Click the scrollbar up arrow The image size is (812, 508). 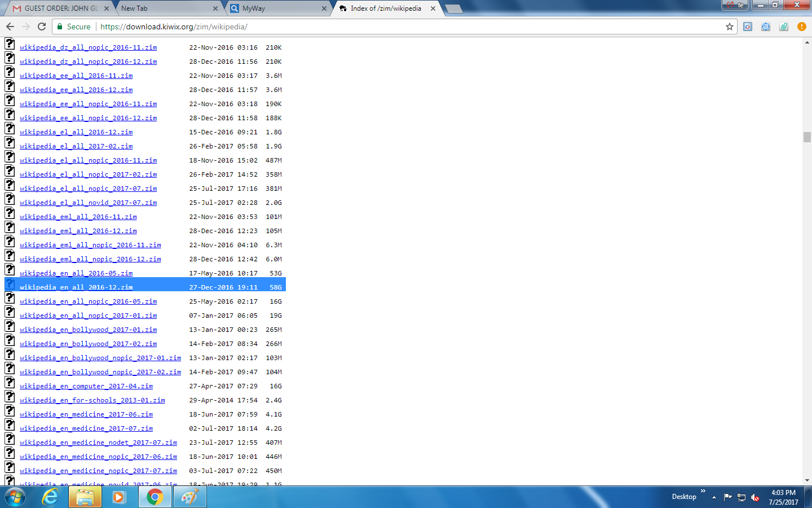click(x=807, y=42)
